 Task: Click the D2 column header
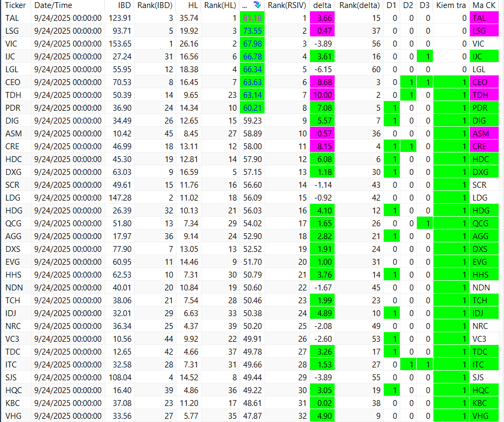coord(408,5)
